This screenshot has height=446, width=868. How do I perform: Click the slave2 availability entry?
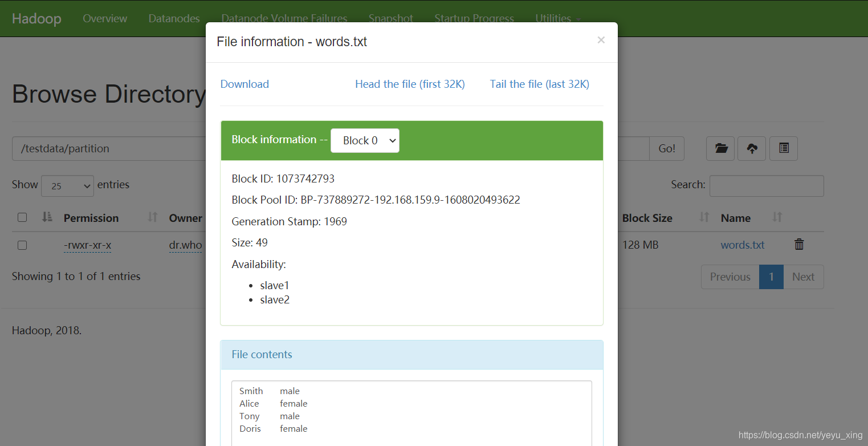pyautogui.click(x=275, y=299)
